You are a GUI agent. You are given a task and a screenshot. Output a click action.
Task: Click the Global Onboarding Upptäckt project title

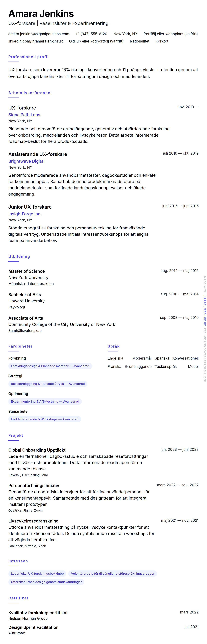(x=37, y=450)
